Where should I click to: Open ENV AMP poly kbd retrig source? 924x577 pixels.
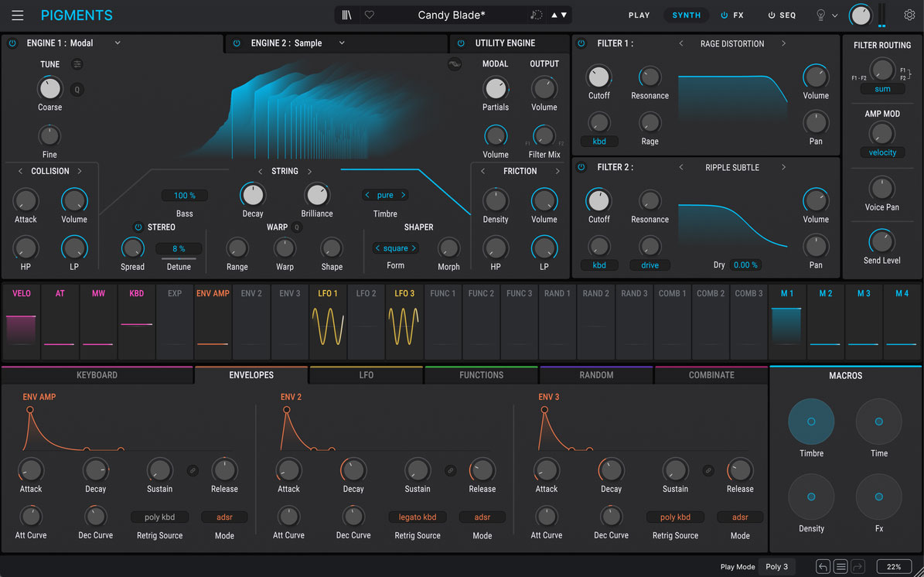(x=160, y=517)
